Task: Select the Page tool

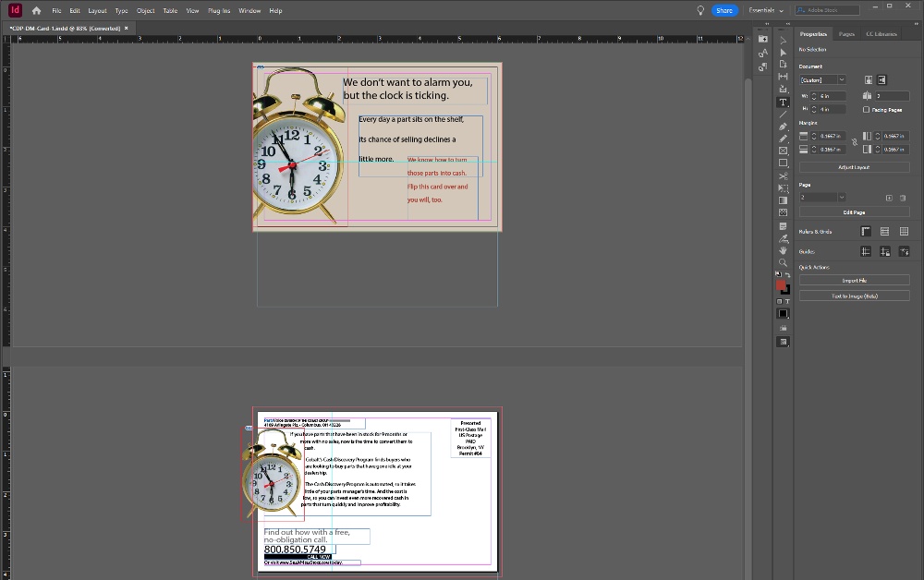Action: tap(783, 64)
